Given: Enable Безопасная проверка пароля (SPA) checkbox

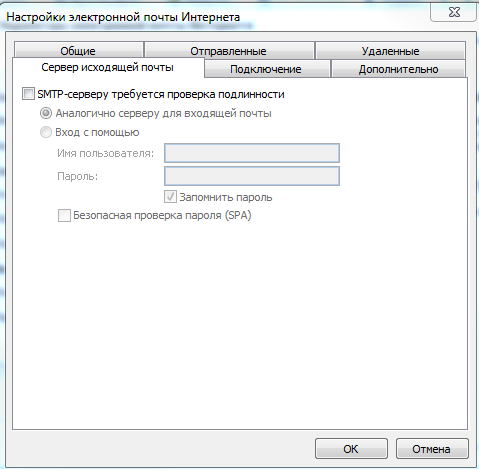Looking at the screenshot, I should (64, 215).
